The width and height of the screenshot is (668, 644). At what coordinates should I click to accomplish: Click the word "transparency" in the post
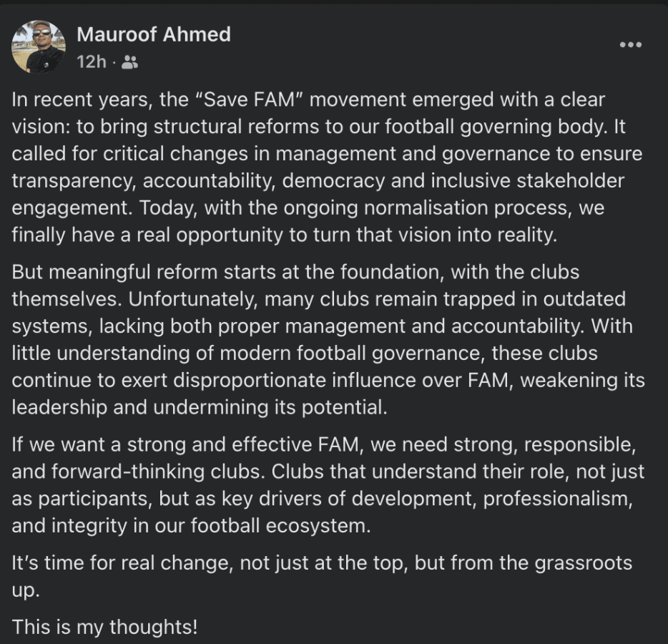point(72,180)
